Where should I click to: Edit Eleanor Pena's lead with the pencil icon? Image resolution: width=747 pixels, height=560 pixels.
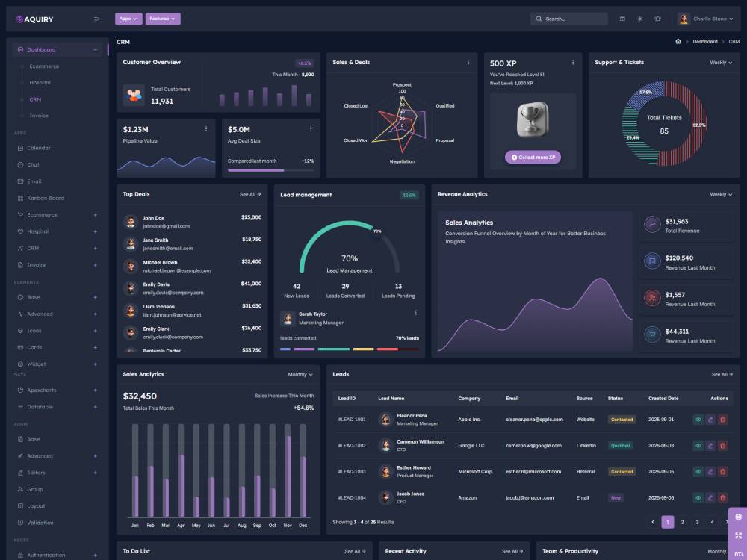tap(710, 420)
